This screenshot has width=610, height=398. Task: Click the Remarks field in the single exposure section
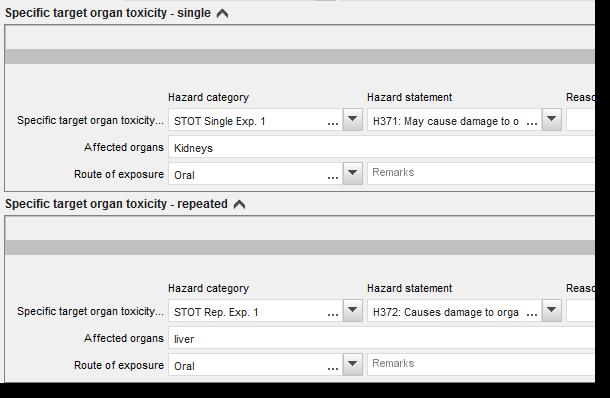pyautogui.click(x=481, y=174)
